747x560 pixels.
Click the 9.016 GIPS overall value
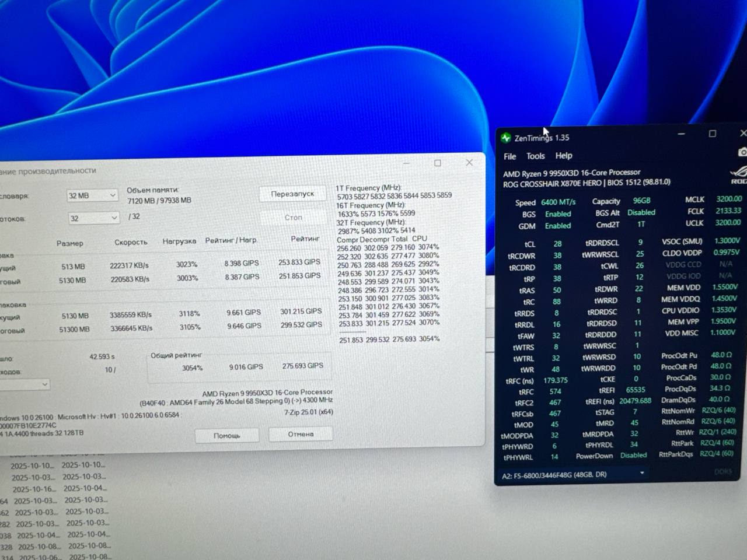click(x=246, y=367)
